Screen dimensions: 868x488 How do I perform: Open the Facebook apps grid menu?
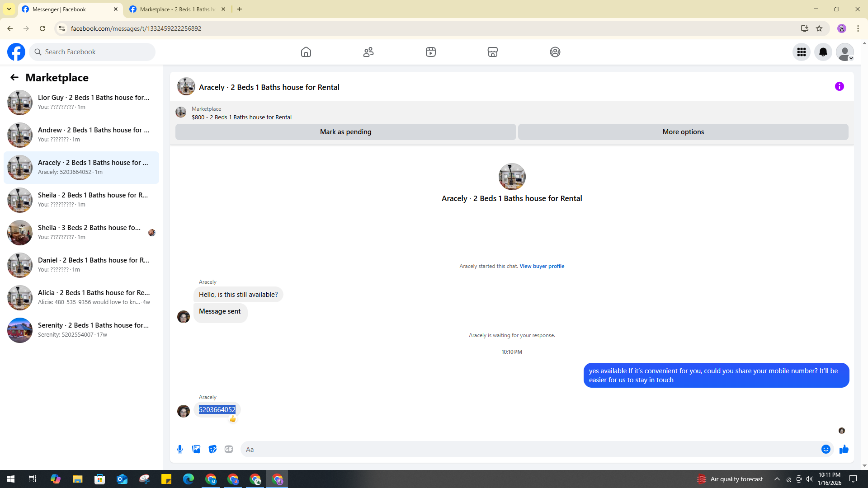click(x=801, y=52)
